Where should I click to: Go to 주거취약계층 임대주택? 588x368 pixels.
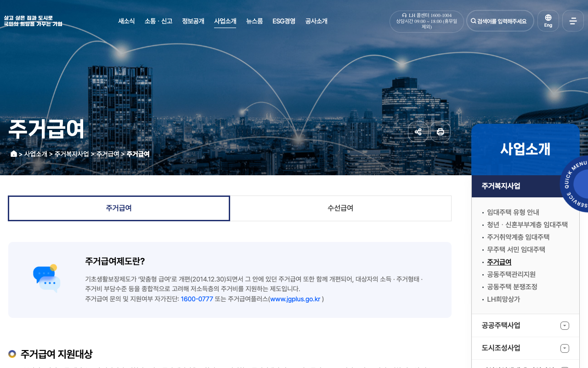518,237
